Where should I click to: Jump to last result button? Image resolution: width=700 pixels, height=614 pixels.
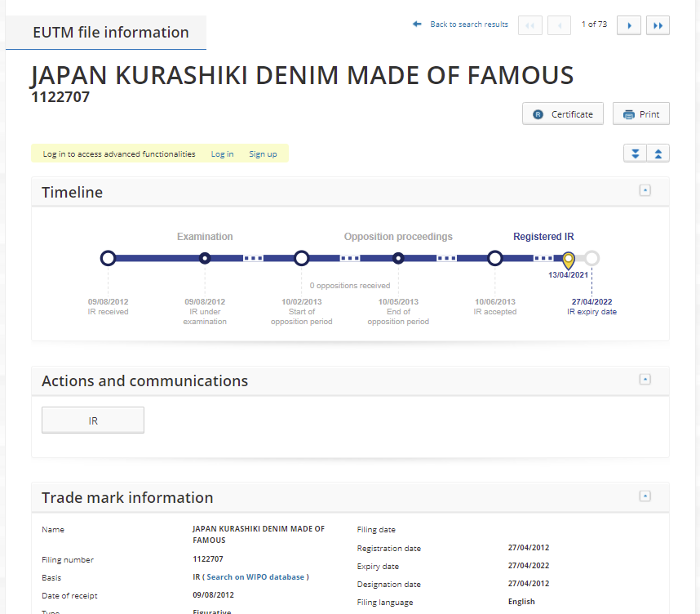pos(658,25)
